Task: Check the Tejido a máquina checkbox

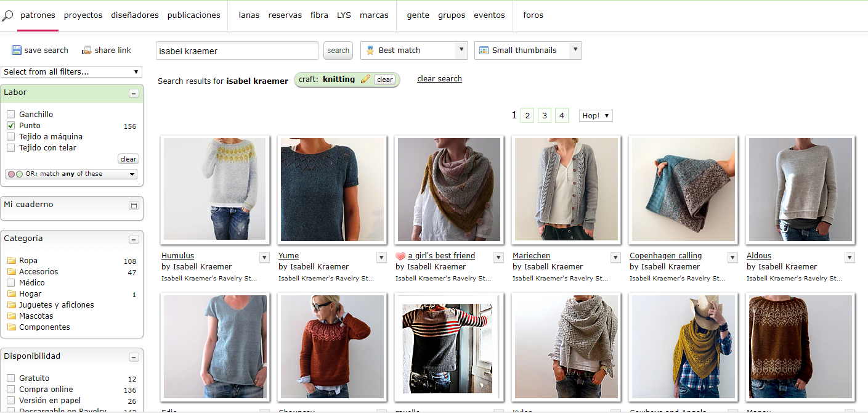Action: [11, 137]
